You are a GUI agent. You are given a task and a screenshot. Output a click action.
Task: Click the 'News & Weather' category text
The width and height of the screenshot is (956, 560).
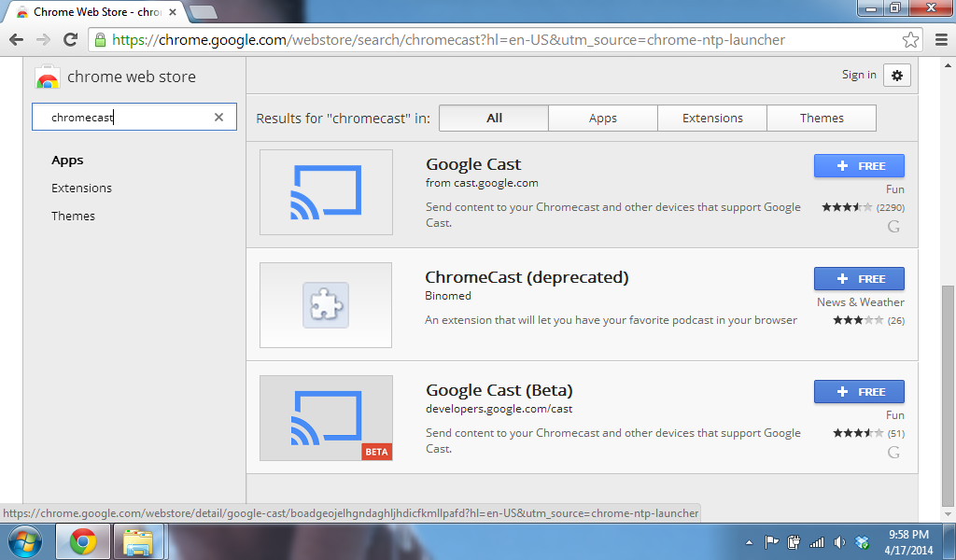(860, 302)
